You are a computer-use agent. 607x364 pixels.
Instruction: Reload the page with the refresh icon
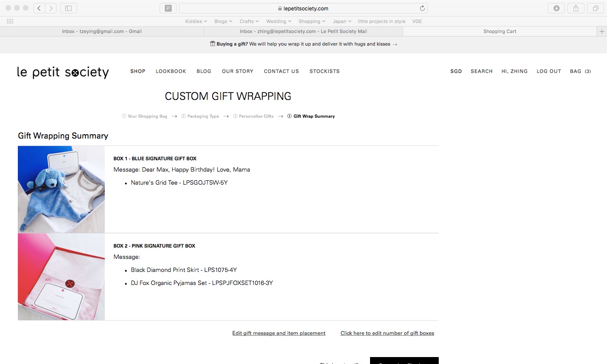pyautogui.click(x=422, y=8)
